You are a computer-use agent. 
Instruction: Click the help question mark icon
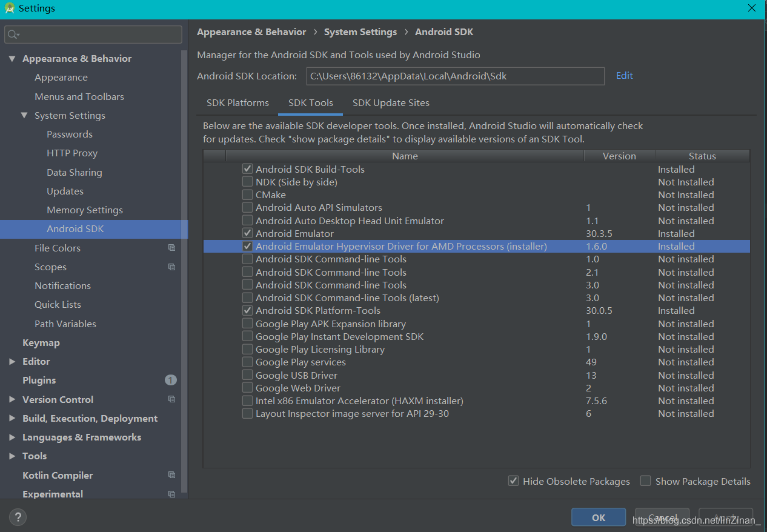pyautogui.click(x=18, y=517)
